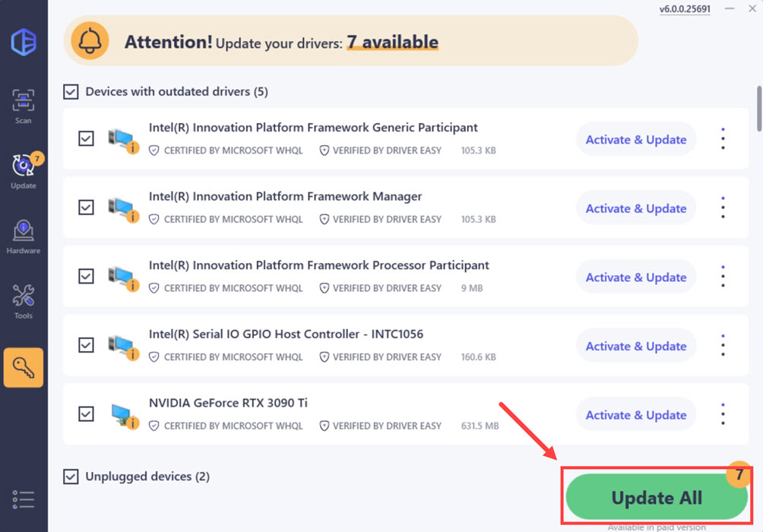Open the list icon at the sidebar bottom
Viewport: 763px width, 532px height.
click(x=24, y=499)
